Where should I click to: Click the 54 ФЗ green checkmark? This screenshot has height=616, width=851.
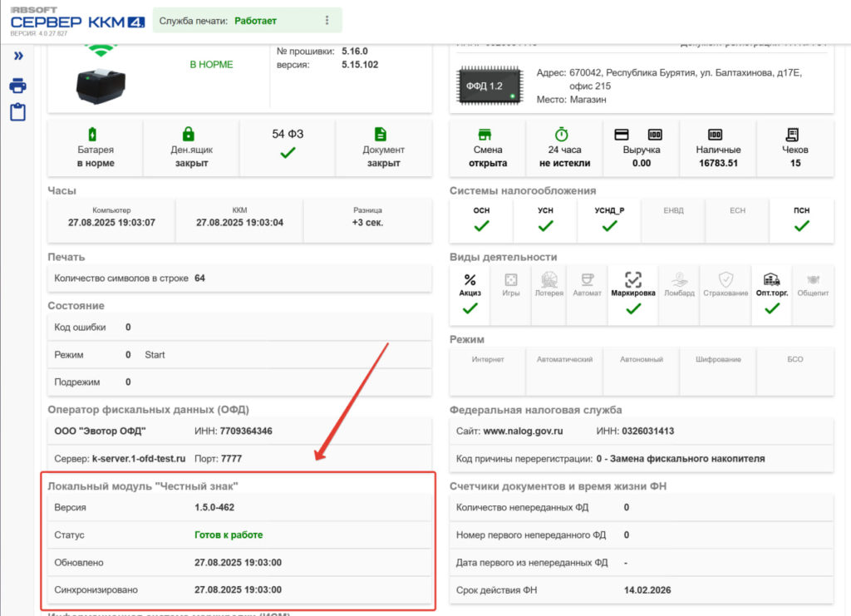[x=288, y=154]
